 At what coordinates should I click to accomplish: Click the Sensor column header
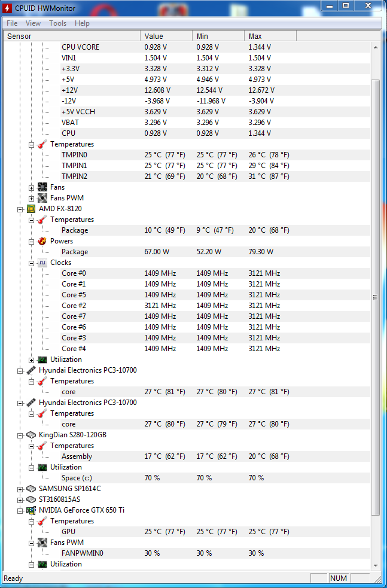72,36
